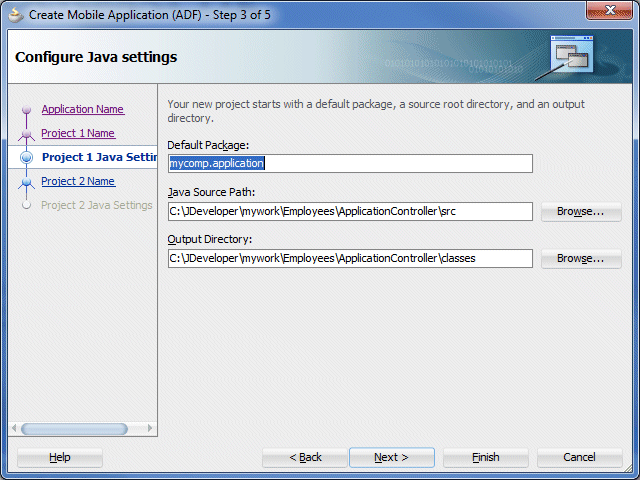
Task: Click the Project 1 Name step bullet icon
Action: tap(27, 133)
